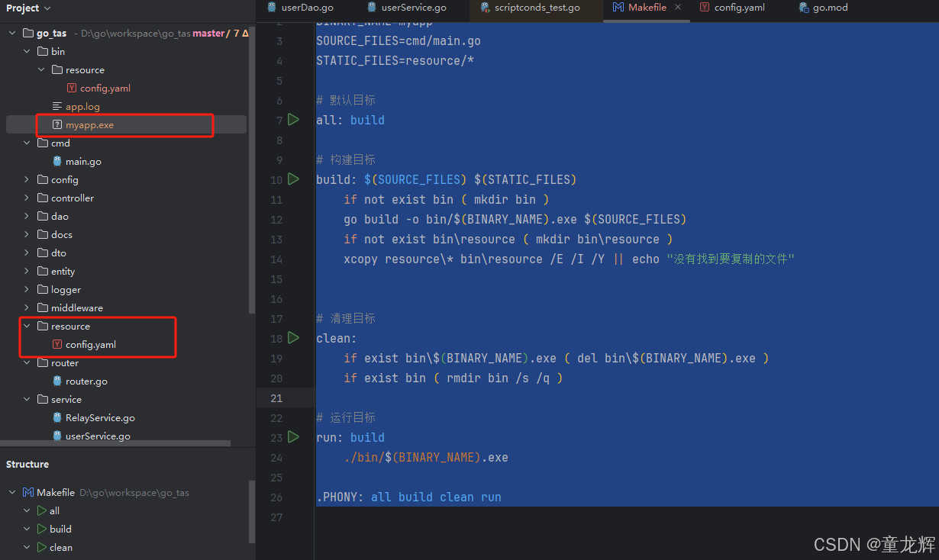Open RelayService.go file
939x560 pixels.
tap(100, 418)
